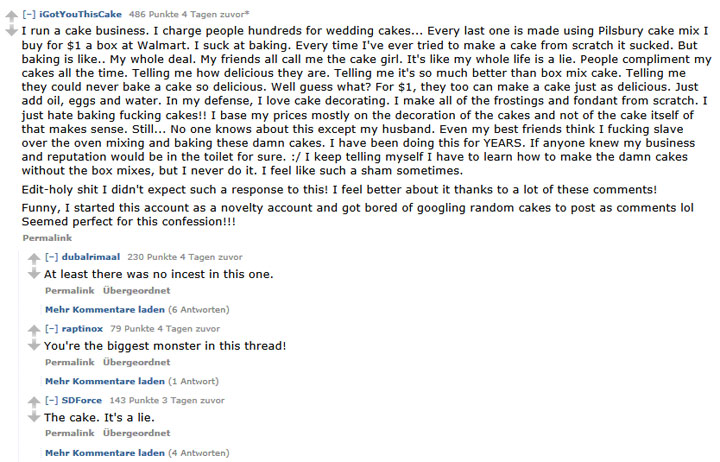720x462 pixels.
Task: Upvote raptinox's biggest monster comment
Action: click(35, 331)
